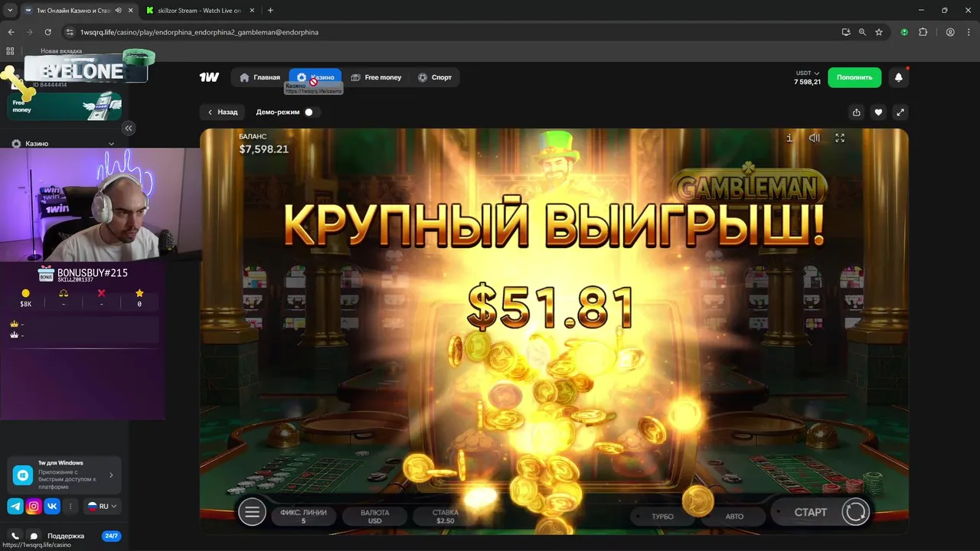View site information icon in address bar
The width and height of the screenshot is (980, 551).
click(x=70, y=32)
